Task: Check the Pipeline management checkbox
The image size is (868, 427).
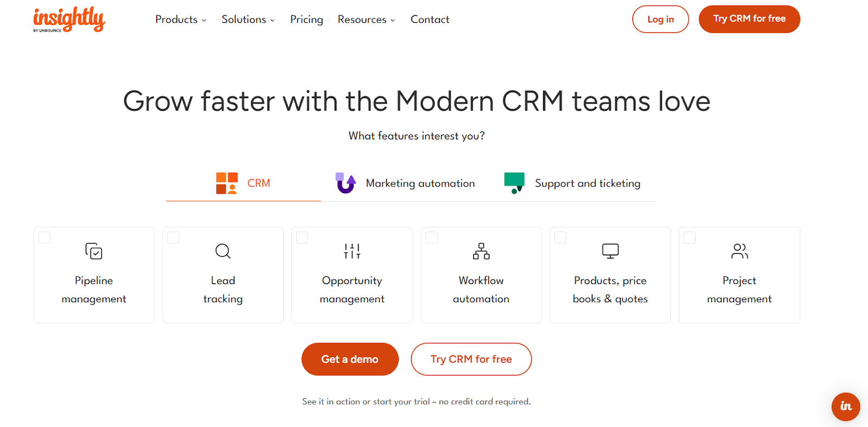Action: [44, 238]
